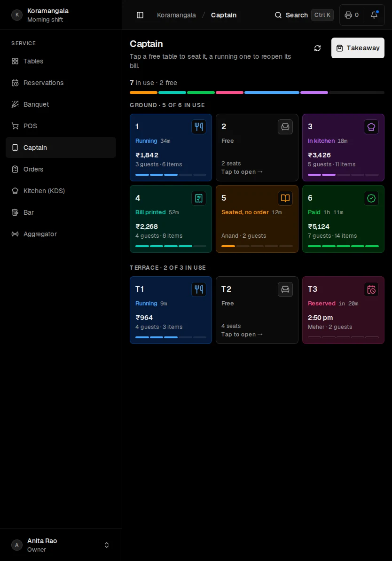Click the 2:50 pm reservation time on T3
392x561 pixels.
tap(321, 318)
